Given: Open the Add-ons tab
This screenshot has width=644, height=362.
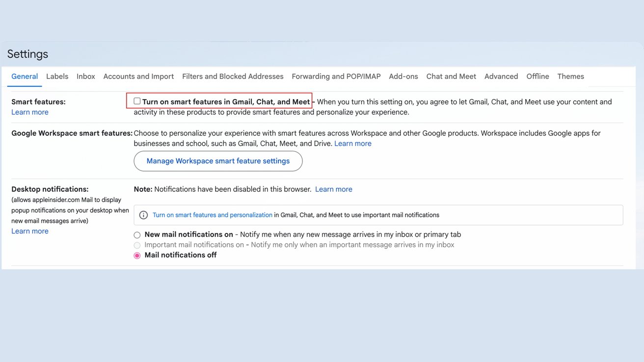Looking at the screenshot, I should pos(403,77).
